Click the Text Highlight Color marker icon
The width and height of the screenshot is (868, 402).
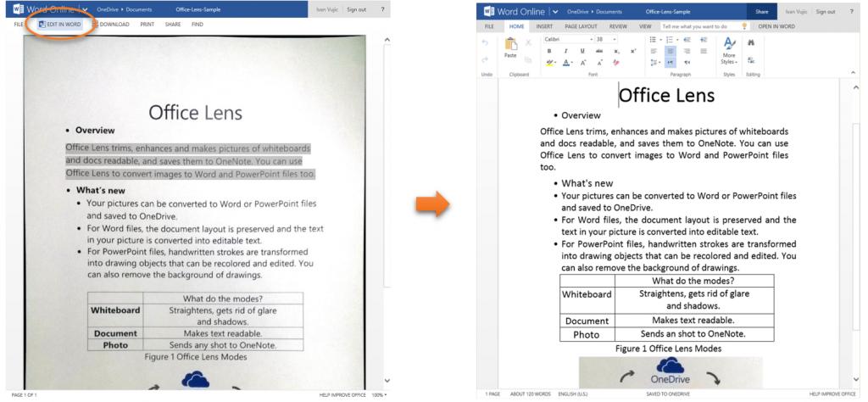tap(549, 63)
